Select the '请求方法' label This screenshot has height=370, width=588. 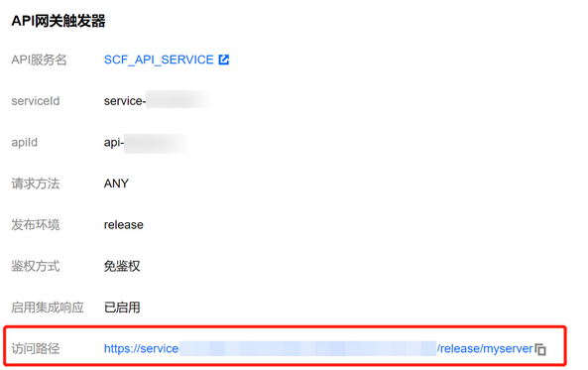36,184
